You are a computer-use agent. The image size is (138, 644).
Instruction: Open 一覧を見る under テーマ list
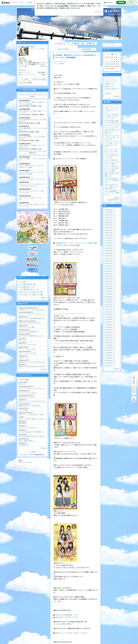click(116, 96)
